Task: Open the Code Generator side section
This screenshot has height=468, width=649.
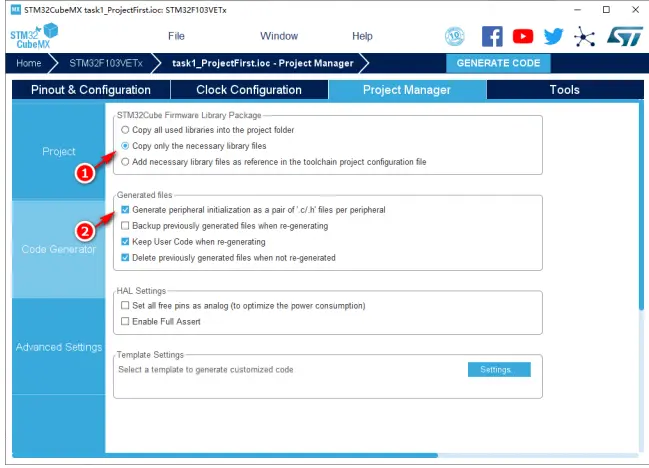Action: [59, 249]
